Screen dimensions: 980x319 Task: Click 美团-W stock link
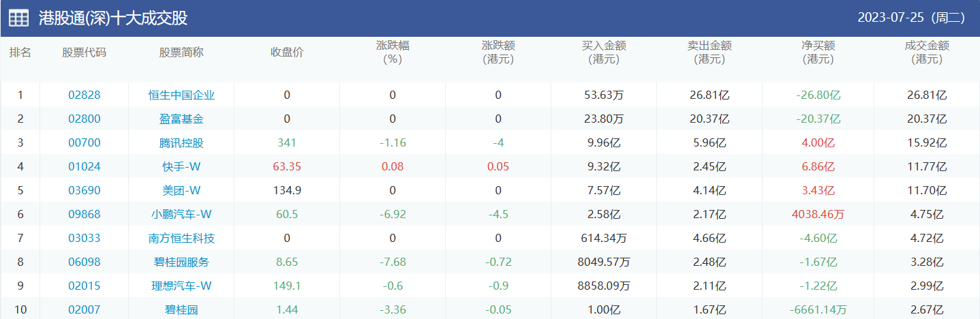[181, 191]
